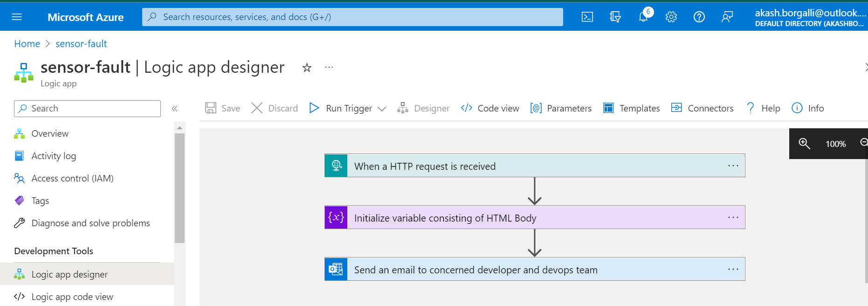The height and width of the screenshot is (306, 868).
Task: Open ellipsis menu on Send an email step
Action: point(733,270)
